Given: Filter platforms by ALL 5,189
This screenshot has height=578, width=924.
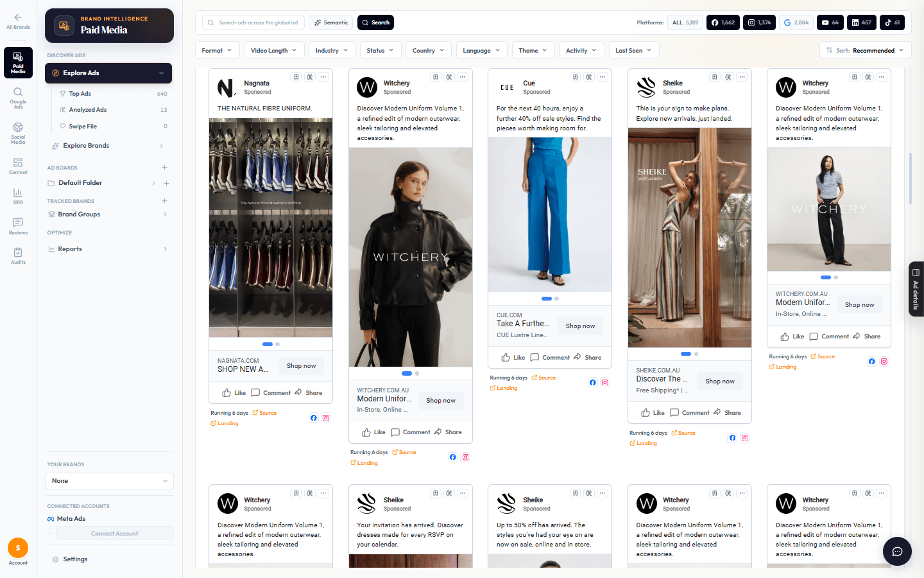Looking at the screenshot, I should tap(685, 22).
